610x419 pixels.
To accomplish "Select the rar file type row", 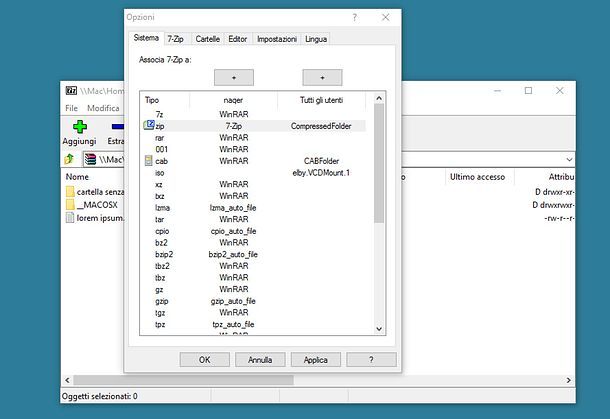I will coord(253,138).
